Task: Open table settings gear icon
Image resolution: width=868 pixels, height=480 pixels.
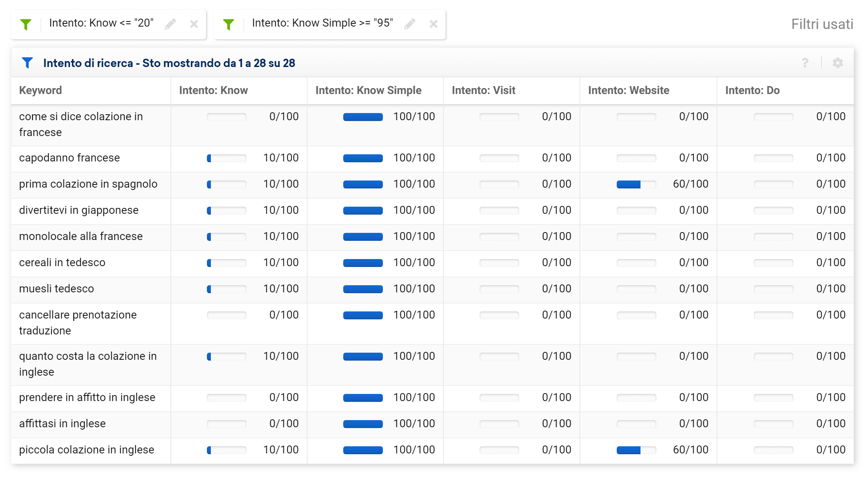Action: (837, 63)
